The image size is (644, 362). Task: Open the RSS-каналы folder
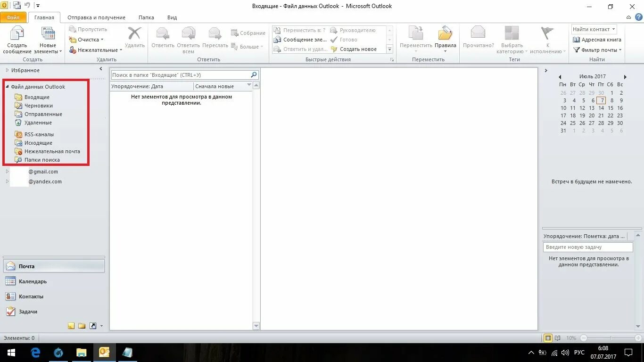click(x=39, y=134)
